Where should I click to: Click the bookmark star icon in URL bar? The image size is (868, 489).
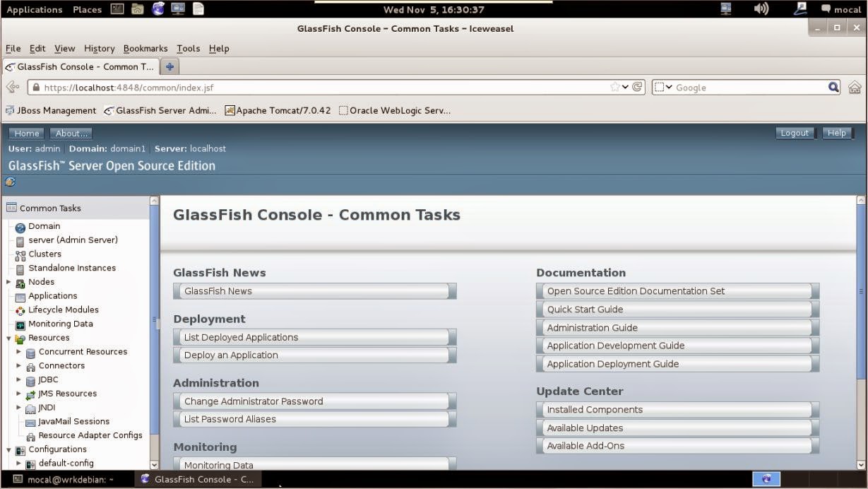[x=614, y=87]
